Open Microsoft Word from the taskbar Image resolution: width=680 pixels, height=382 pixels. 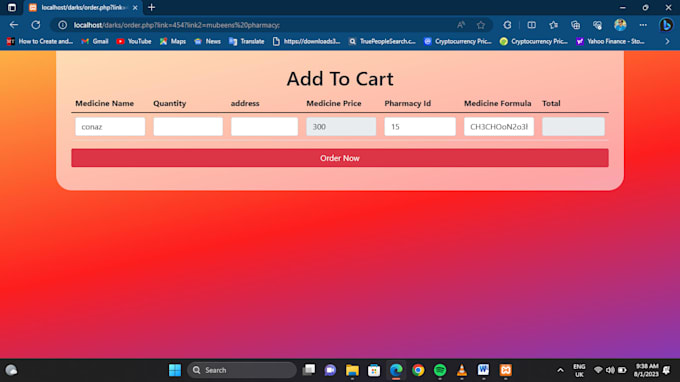point(484,370)
